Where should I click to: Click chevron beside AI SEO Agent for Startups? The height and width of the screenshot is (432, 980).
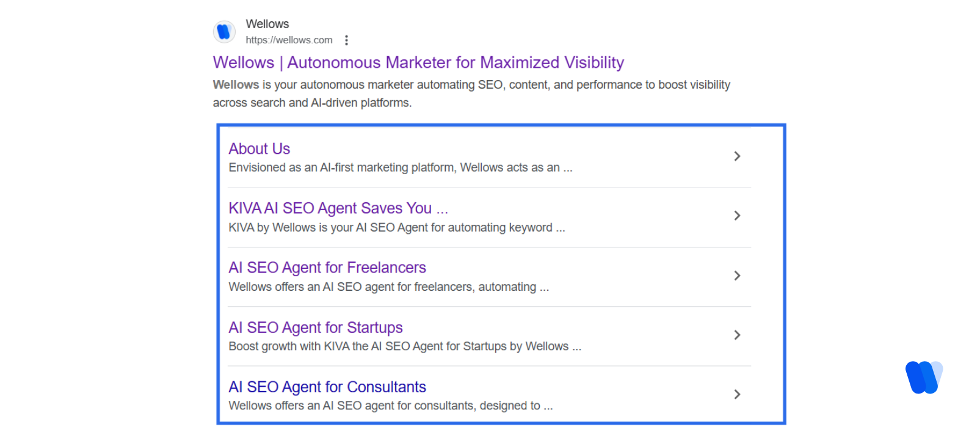(x=737, y=335)
